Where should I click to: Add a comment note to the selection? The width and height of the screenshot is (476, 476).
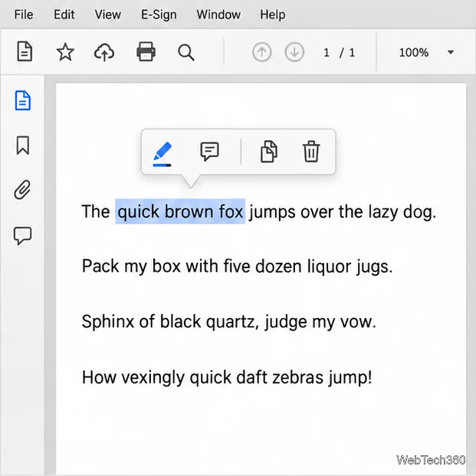209,151
